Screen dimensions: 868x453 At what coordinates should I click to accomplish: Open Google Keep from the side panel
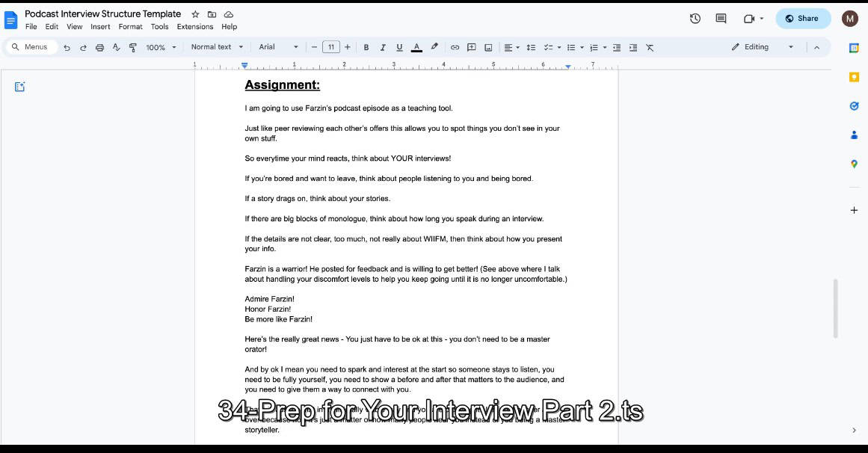coord(853,76)
